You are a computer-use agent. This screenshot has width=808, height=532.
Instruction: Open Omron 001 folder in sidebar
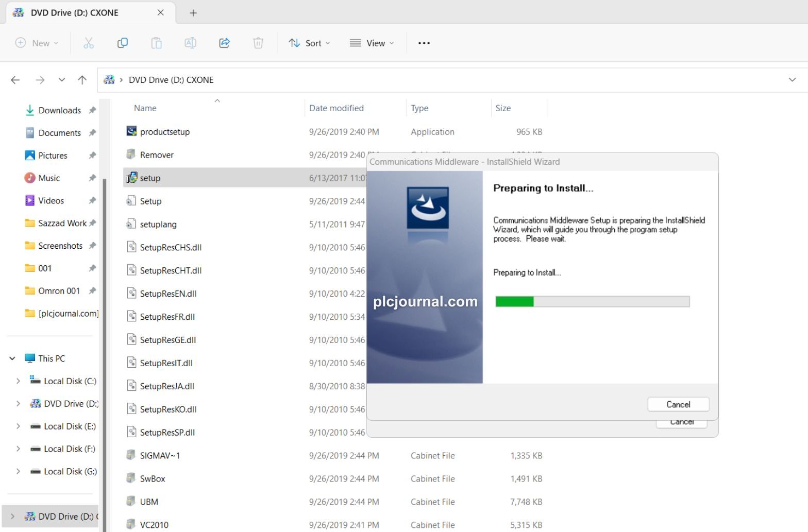click(59, 291)
